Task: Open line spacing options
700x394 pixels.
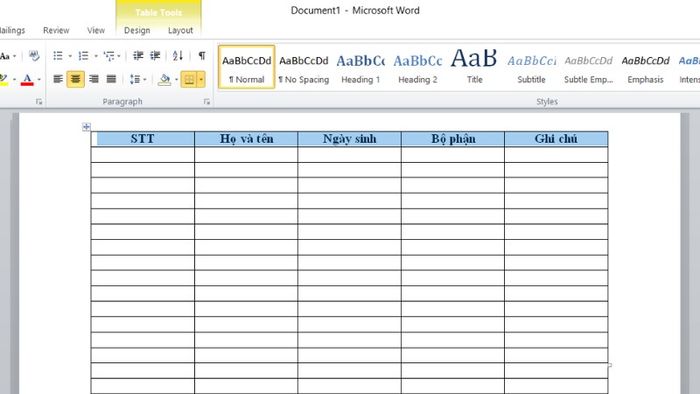Action: 135,79
